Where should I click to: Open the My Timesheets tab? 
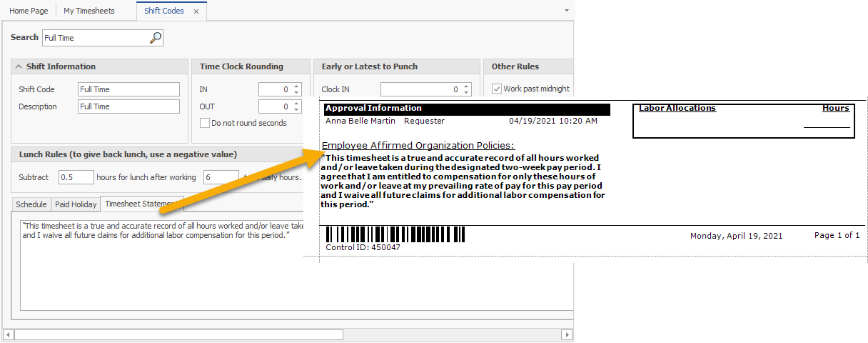point(89,11)
